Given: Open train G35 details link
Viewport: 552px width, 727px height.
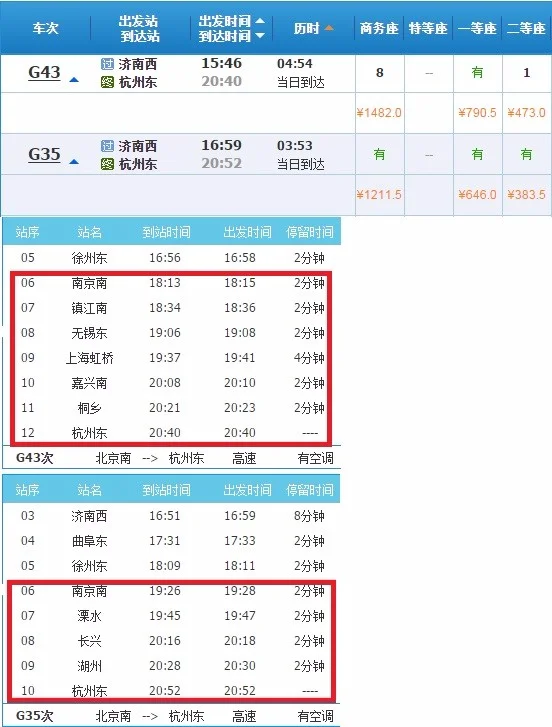Looking at the screenshot, I should (x=44, y=154).
